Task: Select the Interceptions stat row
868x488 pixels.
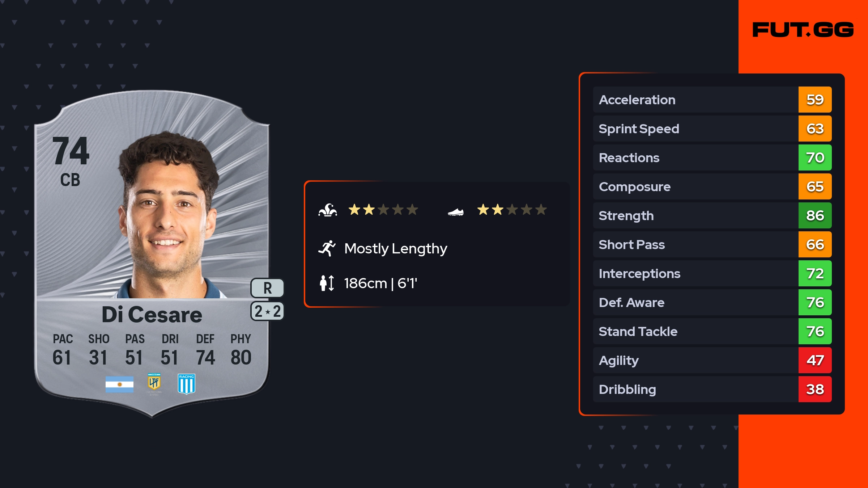Action: point(694,274)
